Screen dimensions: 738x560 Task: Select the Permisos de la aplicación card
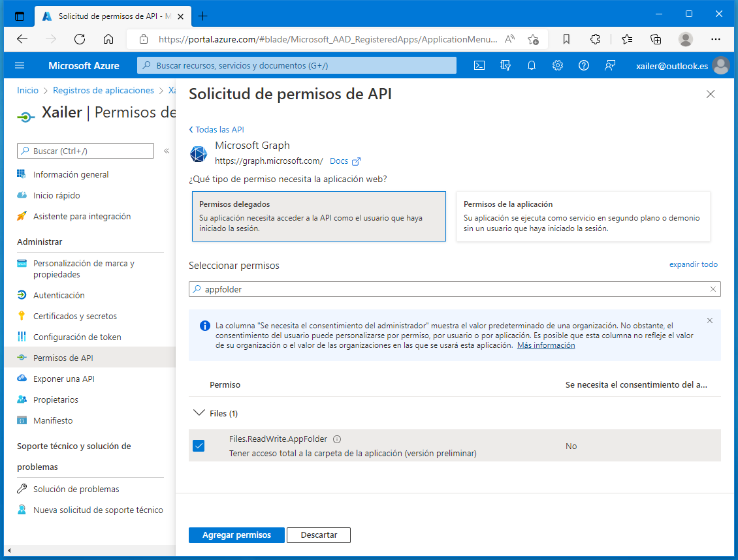(583, 216)
